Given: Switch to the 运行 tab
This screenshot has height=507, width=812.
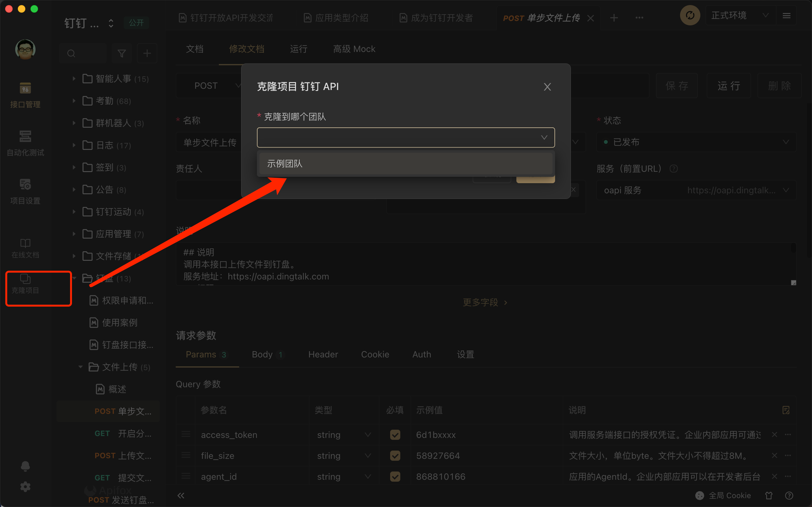Looking at the screenshot, I should tap(298, 49).
